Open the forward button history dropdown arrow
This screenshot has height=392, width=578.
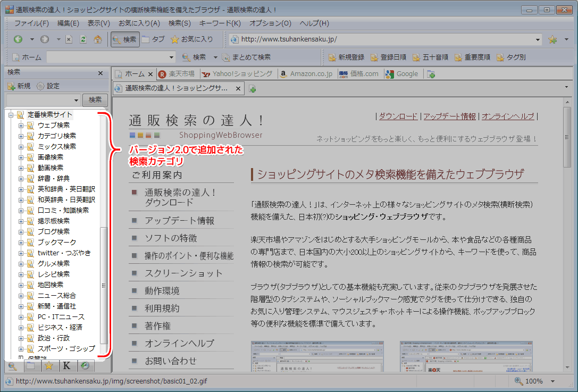[x=58, y=39]
